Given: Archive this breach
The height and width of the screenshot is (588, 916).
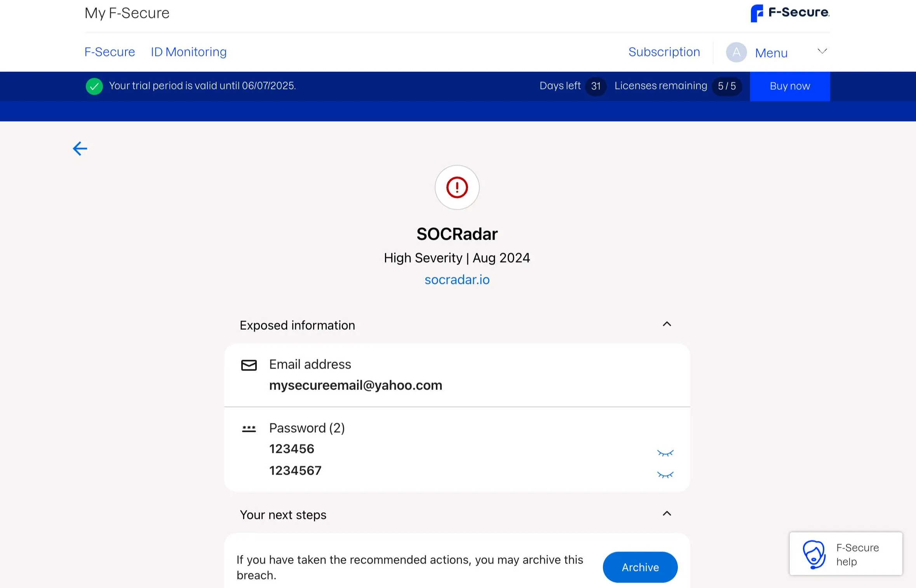Looking at the screenshot, I should 640,567.
